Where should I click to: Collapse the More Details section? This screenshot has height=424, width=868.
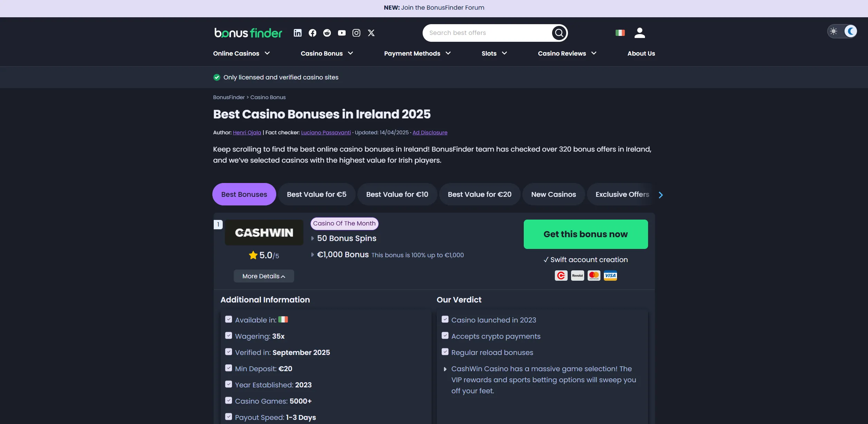pyautogui.click(x=264, y=276)
